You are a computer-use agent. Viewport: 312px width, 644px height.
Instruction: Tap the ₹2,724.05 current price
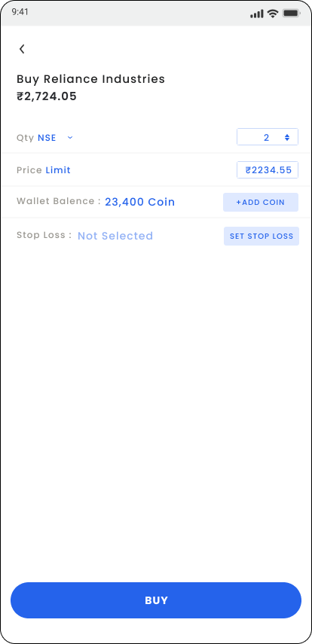(47, 96)
